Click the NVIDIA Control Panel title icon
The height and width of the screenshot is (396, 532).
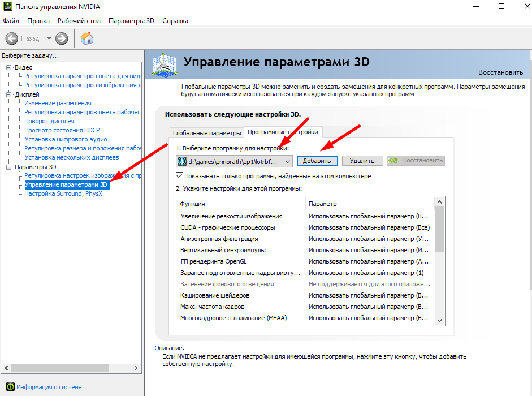7,6
